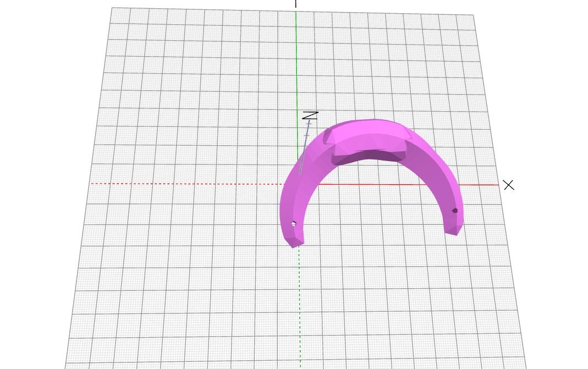This screenshot has height=369, width=588.
Task: Click the grid corner at top right
Action: click(473, 14)
